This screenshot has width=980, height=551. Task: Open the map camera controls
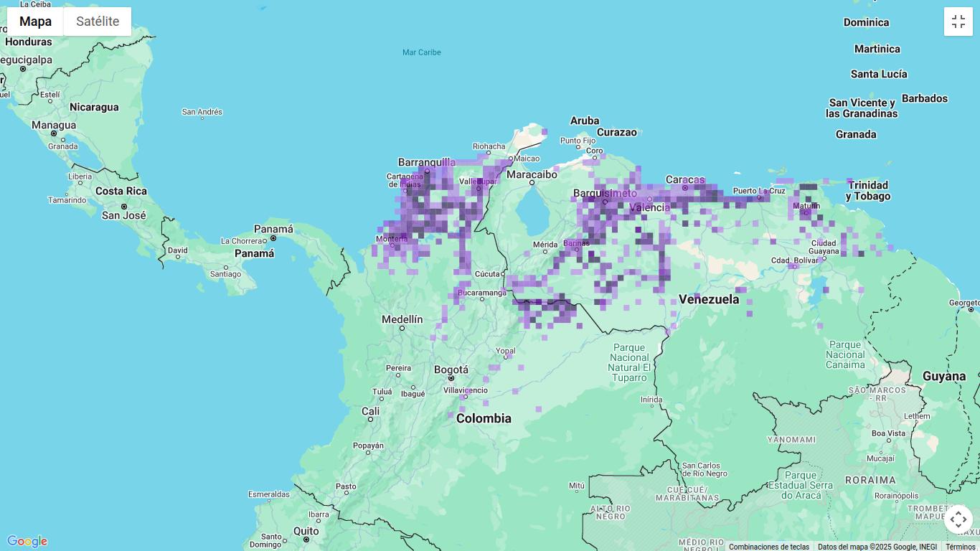point(958,519)
